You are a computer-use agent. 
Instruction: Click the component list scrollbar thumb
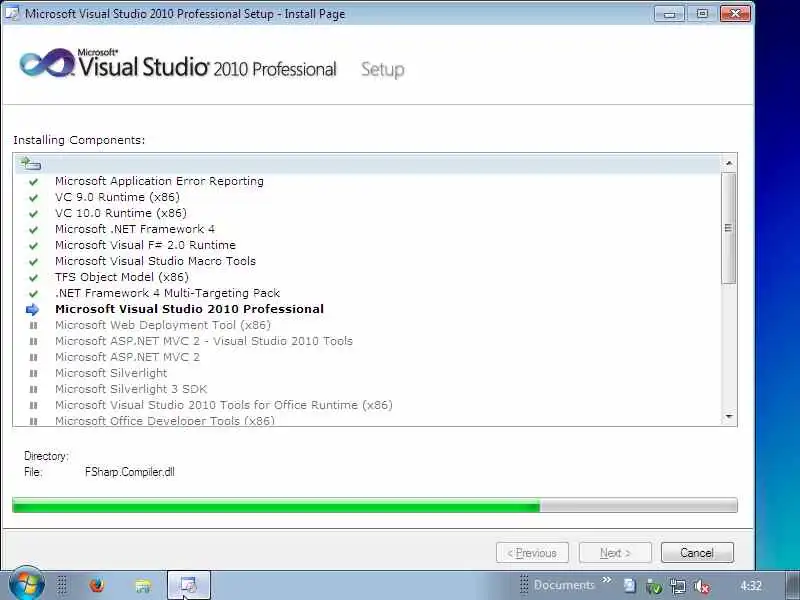[729, 228]
